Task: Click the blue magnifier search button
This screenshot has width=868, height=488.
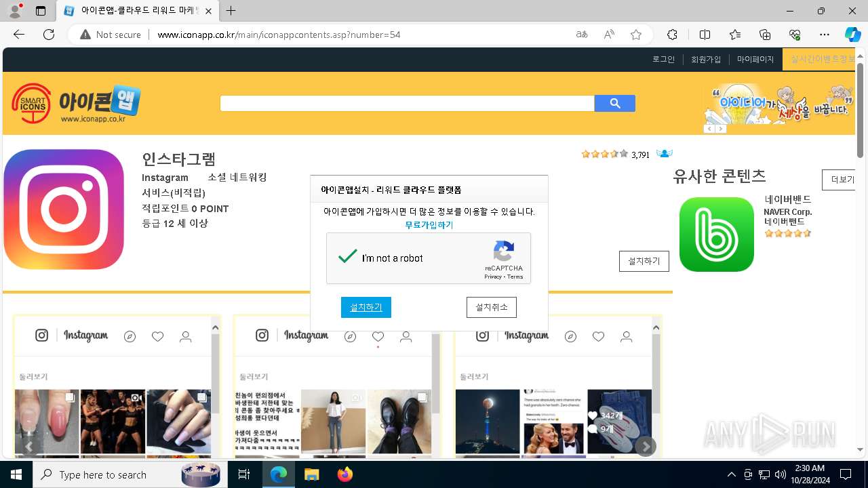Action: tap(615, 103)
